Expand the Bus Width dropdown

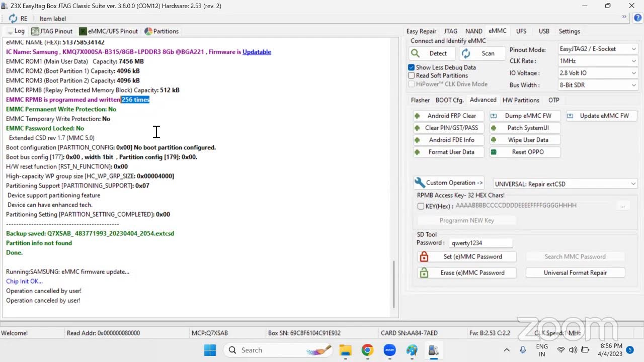598,85
